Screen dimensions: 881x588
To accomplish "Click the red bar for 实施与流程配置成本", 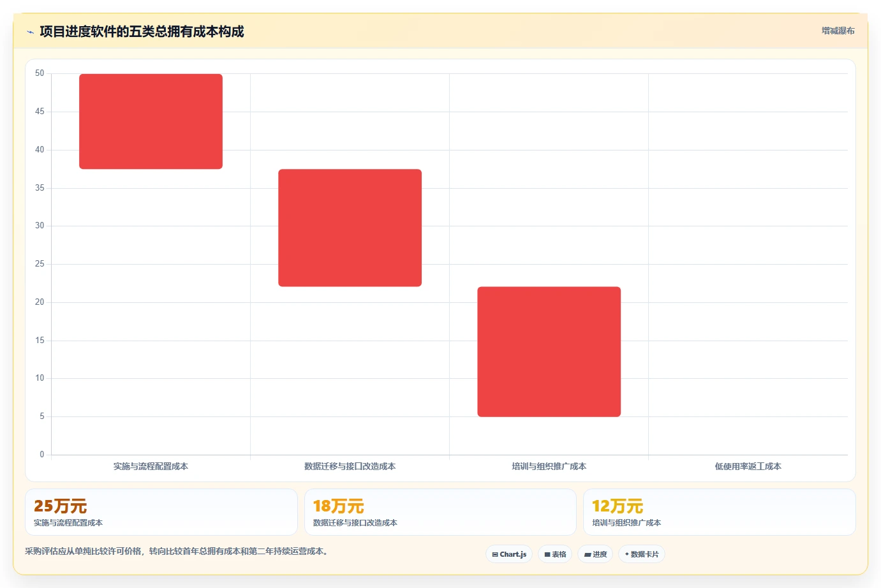I will point(151,121).
